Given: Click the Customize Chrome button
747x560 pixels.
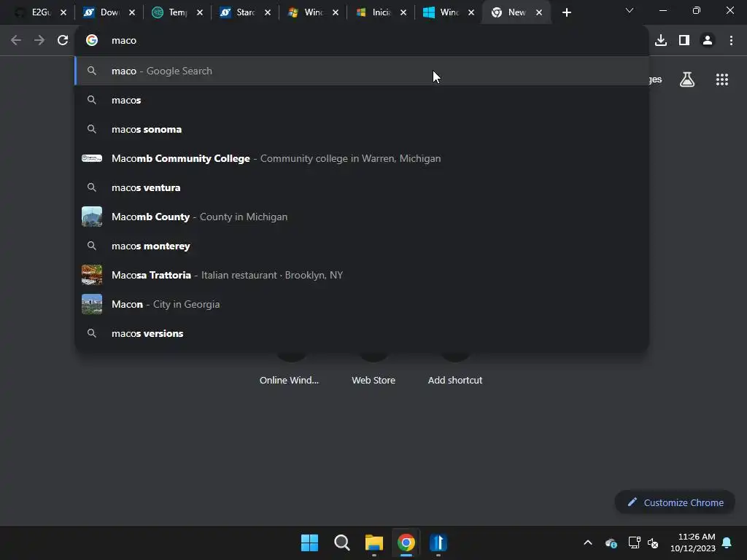Looking at the screenshot, I should [x=675, y=502].
